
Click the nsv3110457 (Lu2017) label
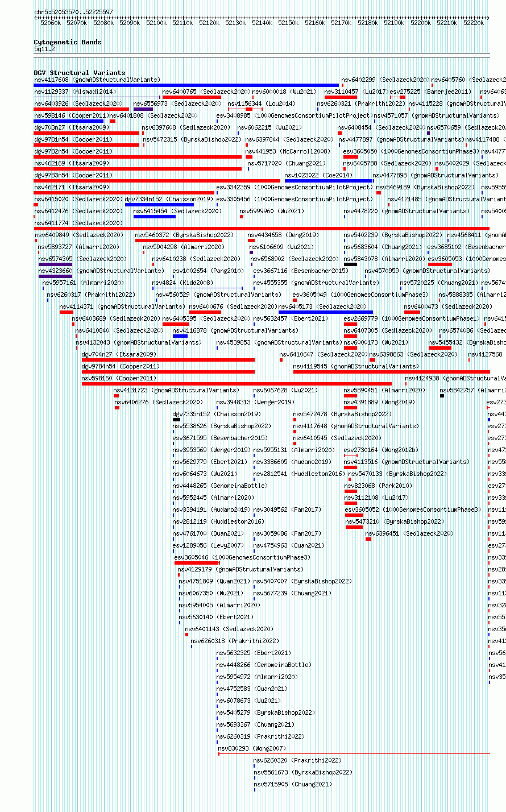356,92
